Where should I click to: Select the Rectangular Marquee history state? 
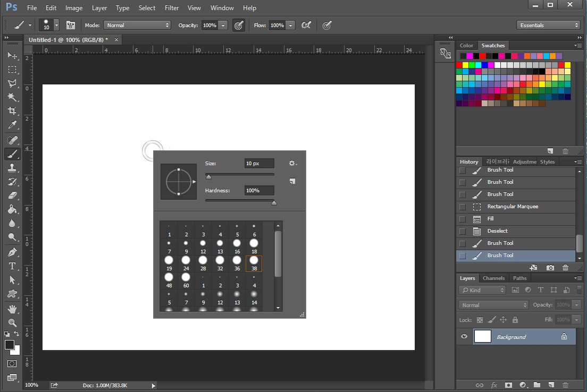click(x=516, y=207)
